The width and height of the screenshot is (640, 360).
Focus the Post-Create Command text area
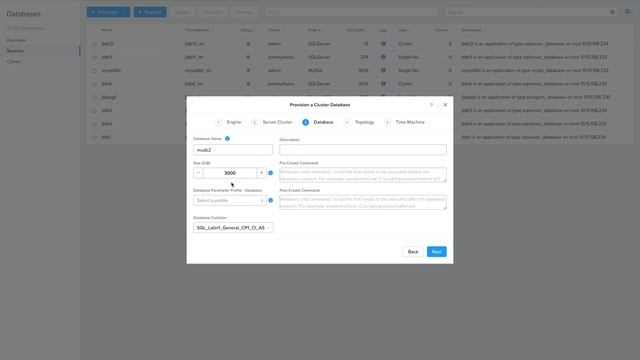click(363, 202)
